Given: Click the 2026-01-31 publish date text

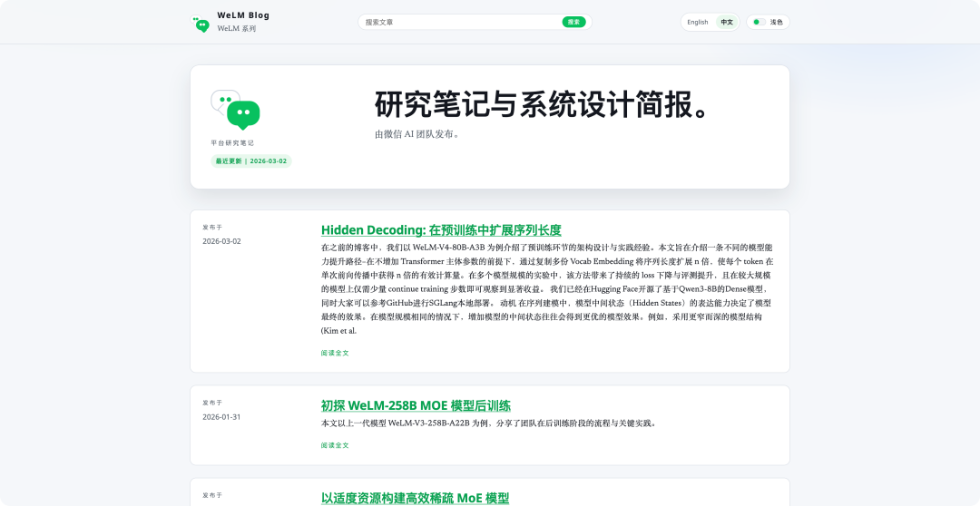Looking at the screenshot, I should (221, 417).
